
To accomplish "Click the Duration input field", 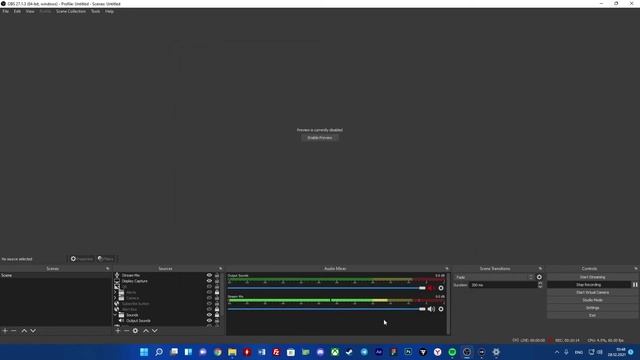I will click(x=503, y=285).
